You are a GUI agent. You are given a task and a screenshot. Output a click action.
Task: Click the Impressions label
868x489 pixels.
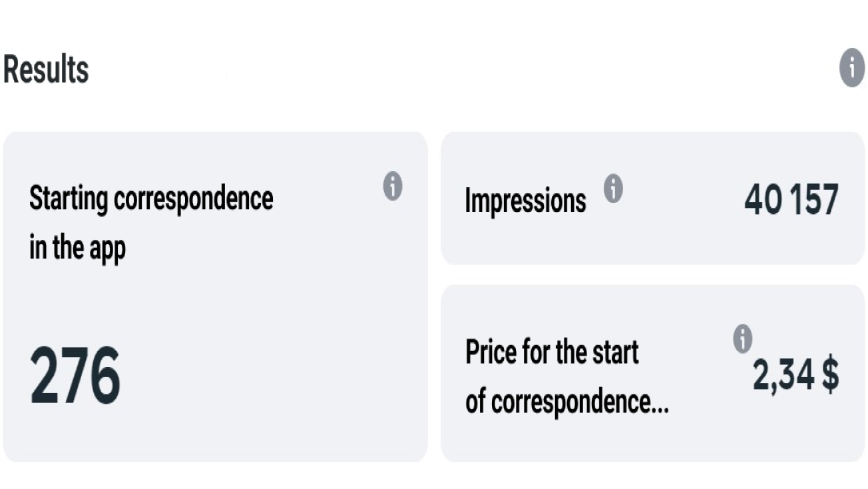coord(525,200)
